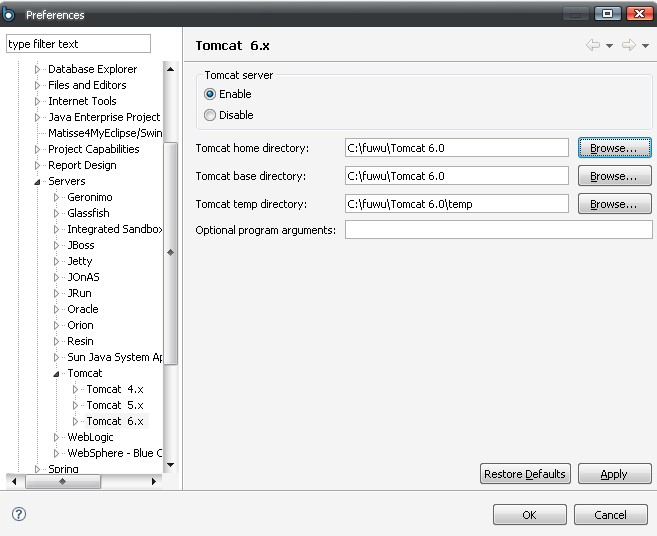Select JRun server entry
Image resolution: width=657 pixels, height=536 pixels.
pyautogui.click(x=79, y=293)
